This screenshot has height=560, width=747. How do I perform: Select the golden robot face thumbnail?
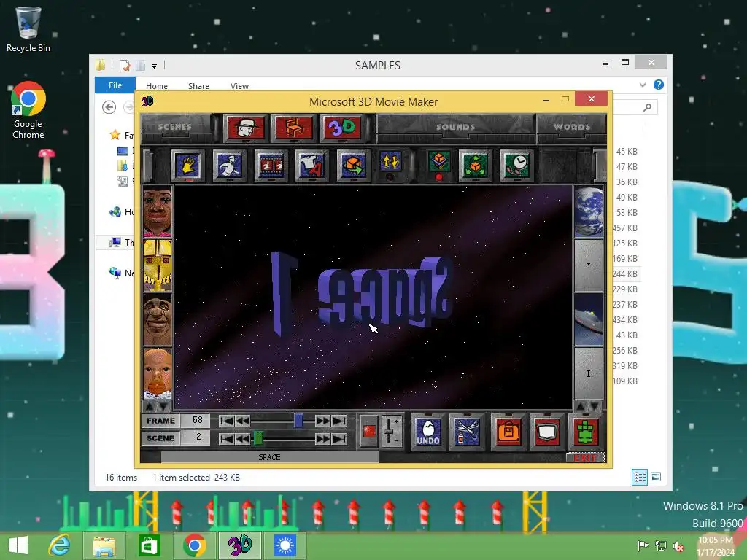[x=158, y=265]
